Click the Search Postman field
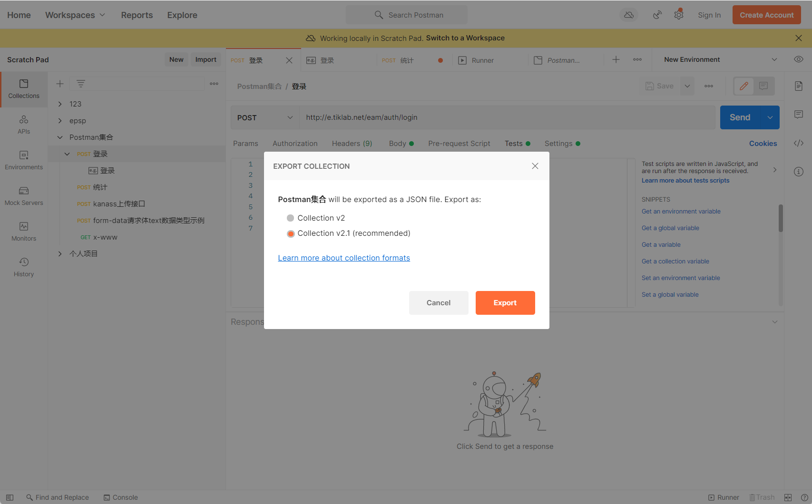 click(x=407, y=15)
